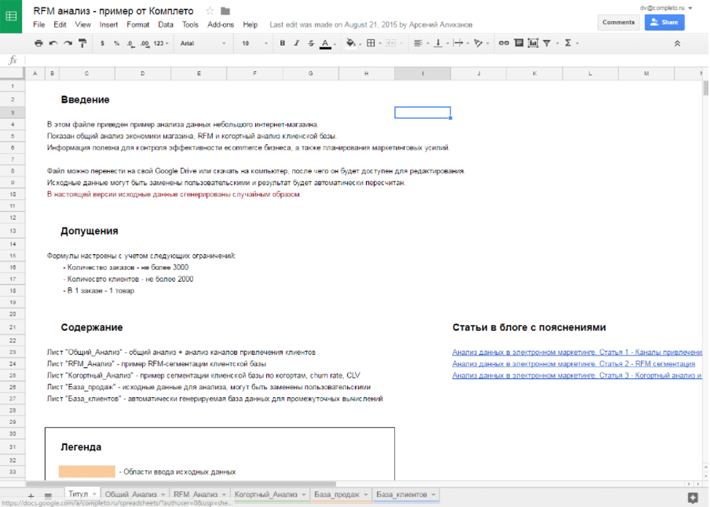Open the Insert menu
The image size is (710, 507).
pos(109,24)
